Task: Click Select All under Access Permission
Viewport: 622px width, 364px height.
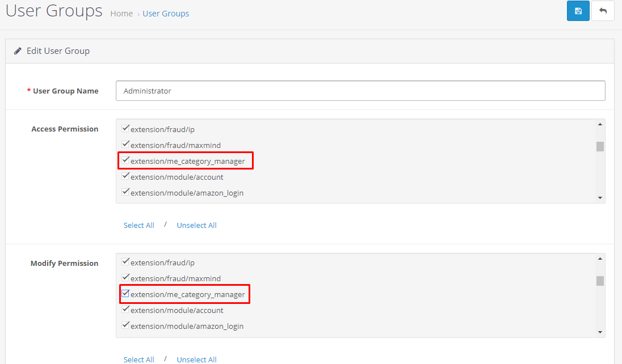Action: click(139, 225)
